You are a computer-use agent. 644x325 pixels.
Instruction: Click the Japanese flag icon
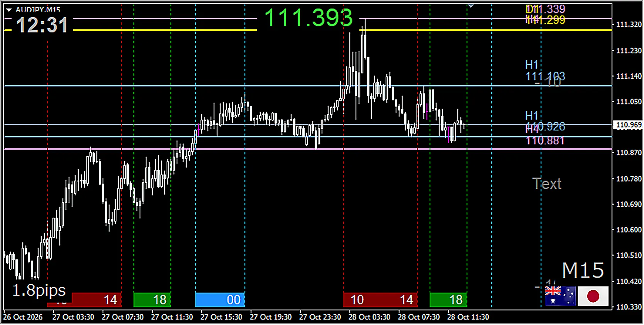coord(593,296)
